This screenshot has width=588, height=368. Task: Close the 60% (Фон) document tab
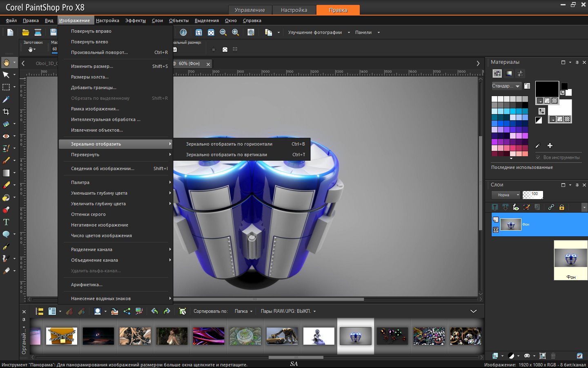click(208, 64)
